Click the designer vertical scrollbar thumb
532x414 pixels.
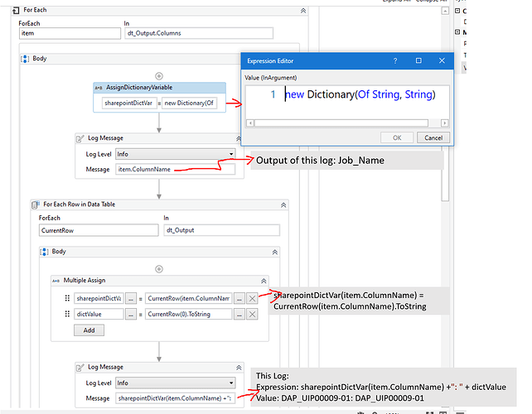point(445,174)
